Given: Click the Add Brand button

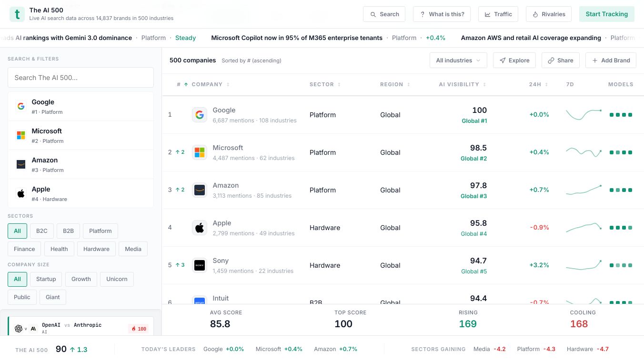Looking at the screenshot, I should click(x=611, y=60).
